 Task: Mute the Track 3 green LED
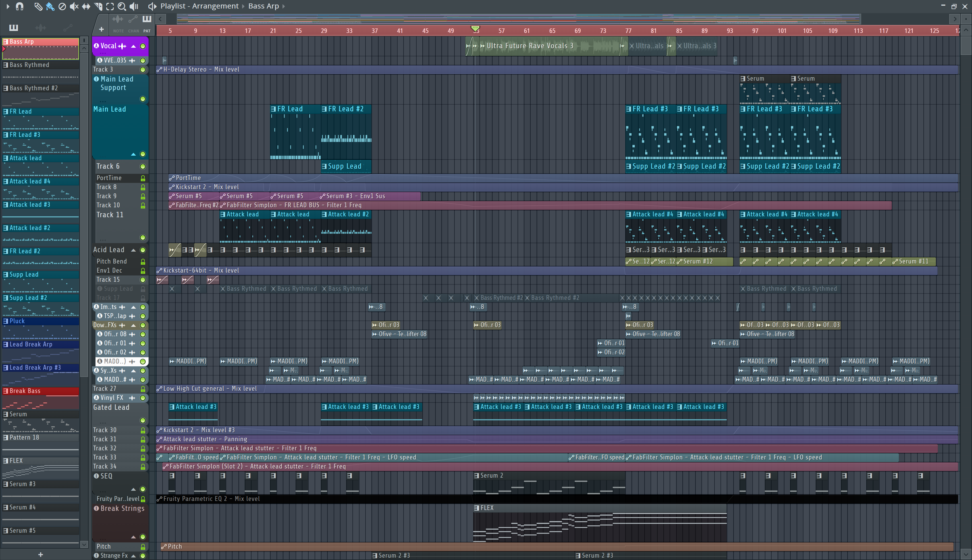coord(143,70)
